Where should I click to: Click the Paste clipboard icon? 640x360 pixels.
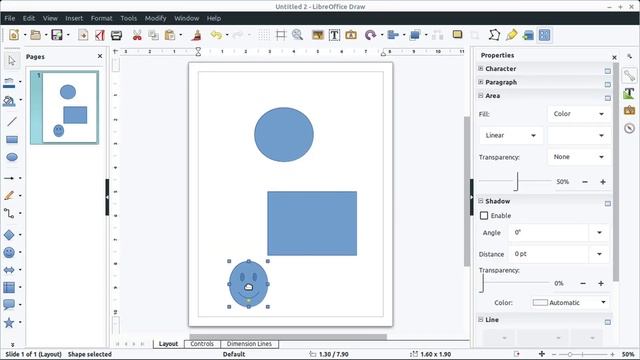coord(170,35)
